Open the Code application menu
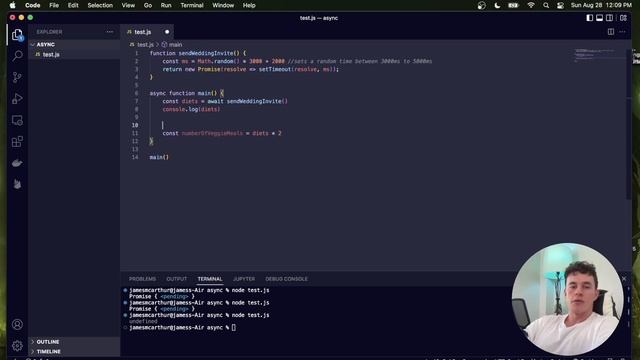Image resolution: width=640 pixels, height=360 pixels. (x=32, y=5)
